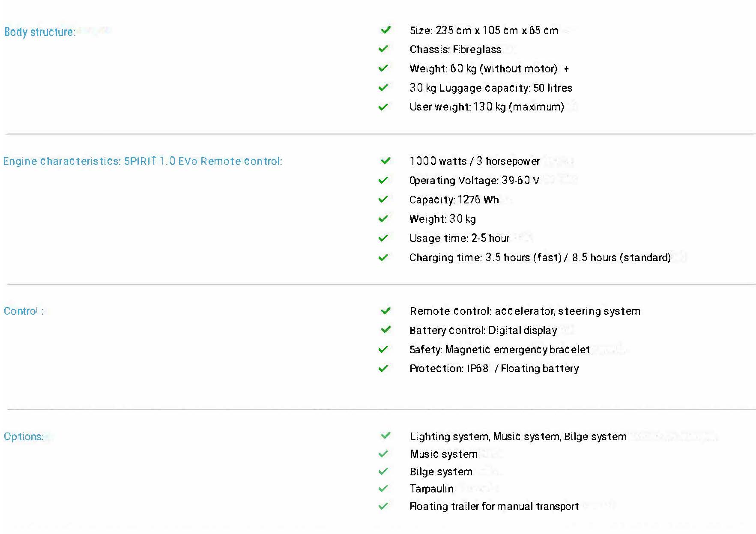Click the checkmark beside 1000 watts / 3 horsepower

pyautogui.click(x=385, y=161)
